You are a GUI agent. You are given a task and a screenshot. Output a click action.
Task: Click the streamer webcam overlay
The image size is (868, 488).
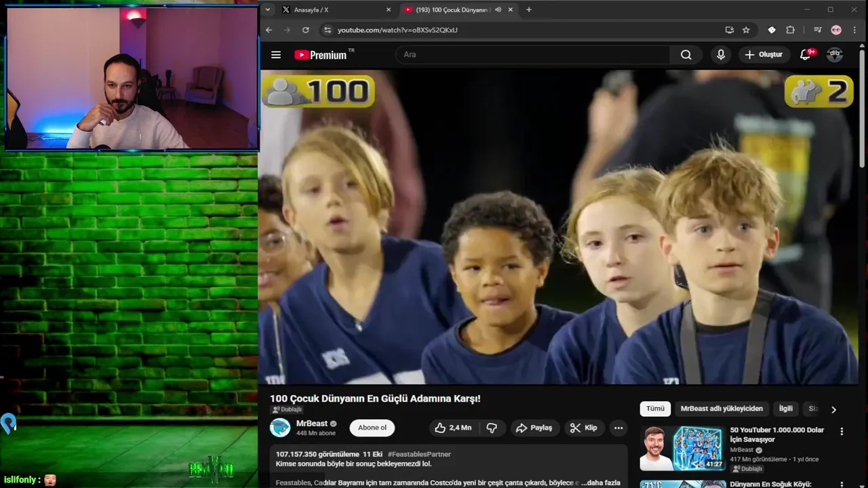coord(132,78)
